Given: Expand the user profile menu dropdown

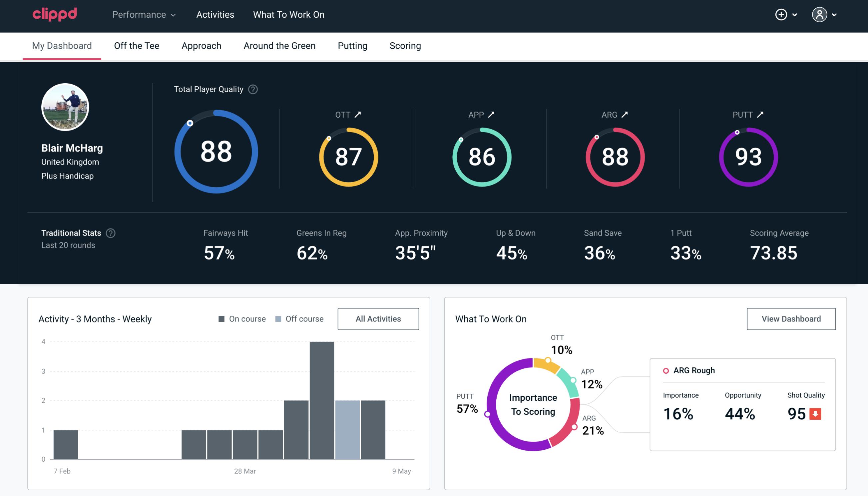Looking at the screenshot, I should pyautogui.click(x=835, y=14).
